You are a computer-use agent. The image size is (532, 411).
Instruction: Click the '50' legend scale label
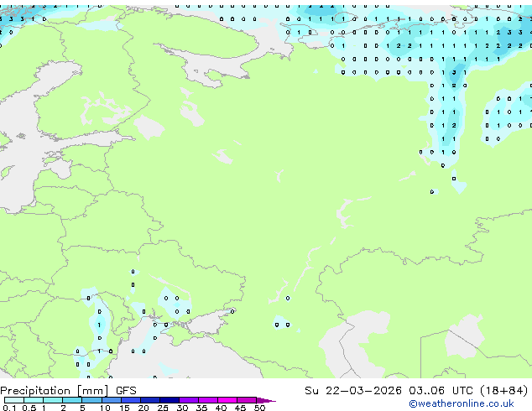(x=259, y=408)
